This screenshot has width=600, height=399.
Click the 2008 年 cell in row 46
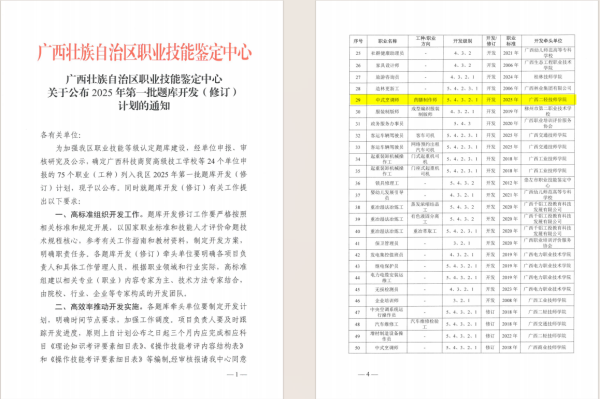pyautogui.click(x=511, y=300)
